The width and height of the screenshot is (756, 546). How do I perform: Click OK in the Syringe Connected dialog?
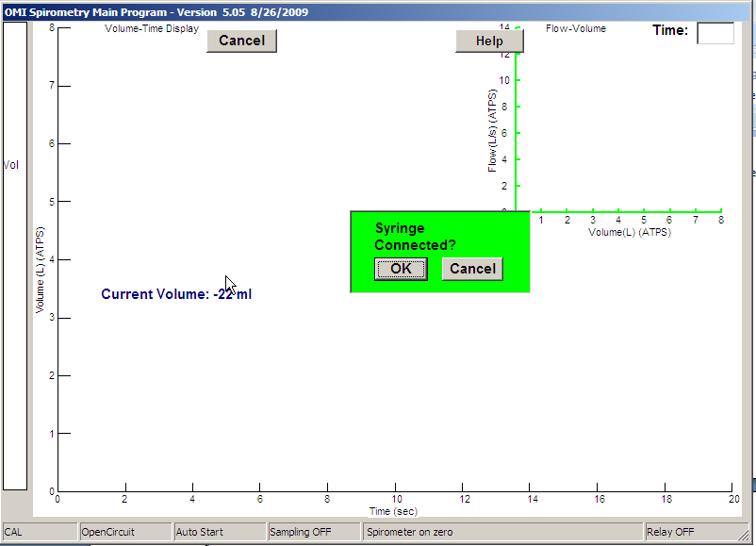(x=401, y=269)
